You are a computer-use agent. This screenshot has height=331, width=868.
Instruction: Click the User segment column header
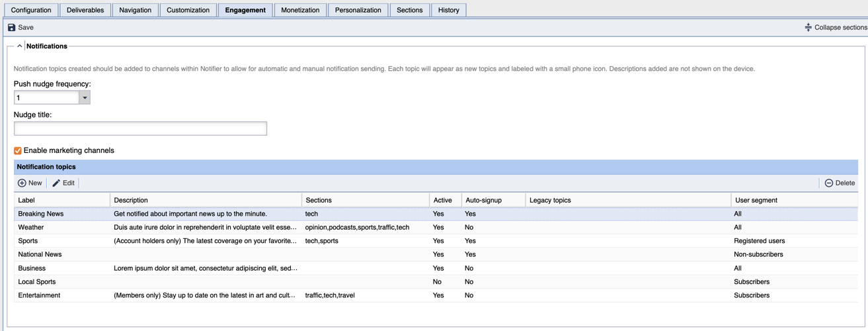click(x=794, y=200)
